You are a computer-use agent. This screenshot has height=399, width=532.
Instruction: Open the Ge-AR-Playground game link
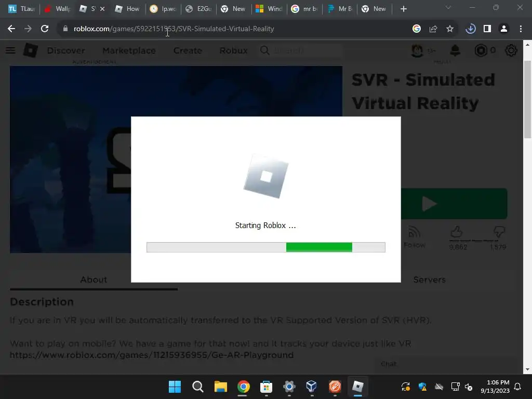(152, 355)
